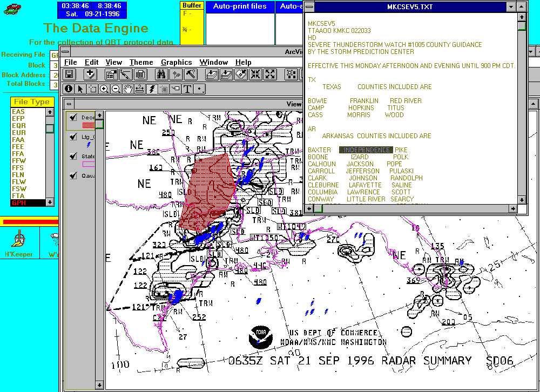Click the Query Builder hammer icon
Image resolution: width=540 pixels, height=392 pixels.
[191, 75]
